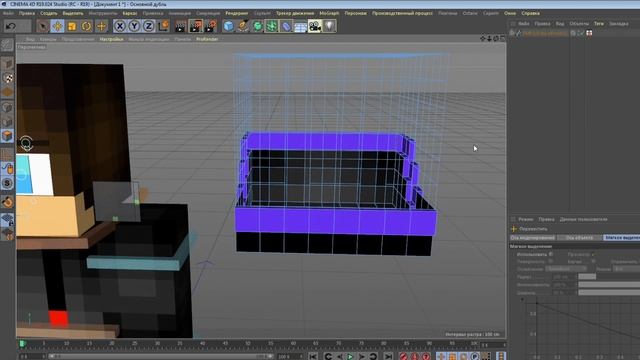This screenshot has width=640, height=360.
Task: Switch to Ось моделирования tab
Action: coord(533,238)
